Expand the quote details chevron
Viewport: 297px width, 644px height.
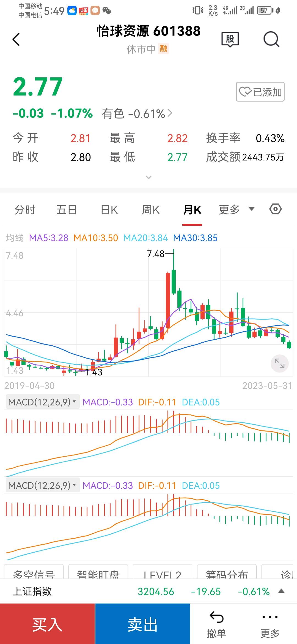148,177
